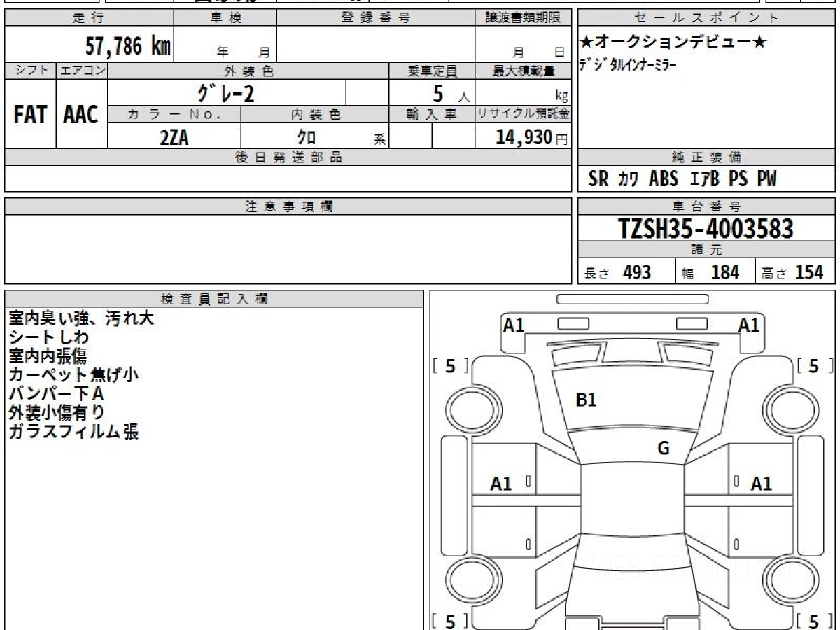Click the A1 mark on left door

pos(501,483)
